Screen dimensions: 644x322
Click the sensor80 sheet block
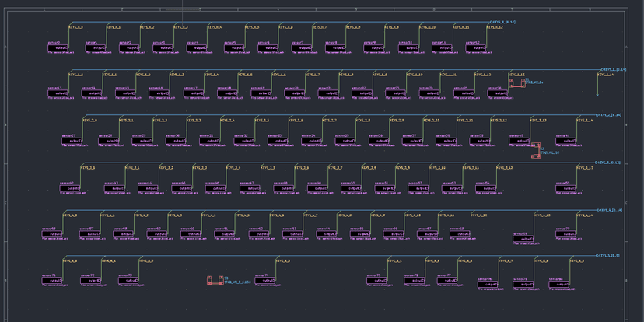pyautogui.click(x=562, y=285)
